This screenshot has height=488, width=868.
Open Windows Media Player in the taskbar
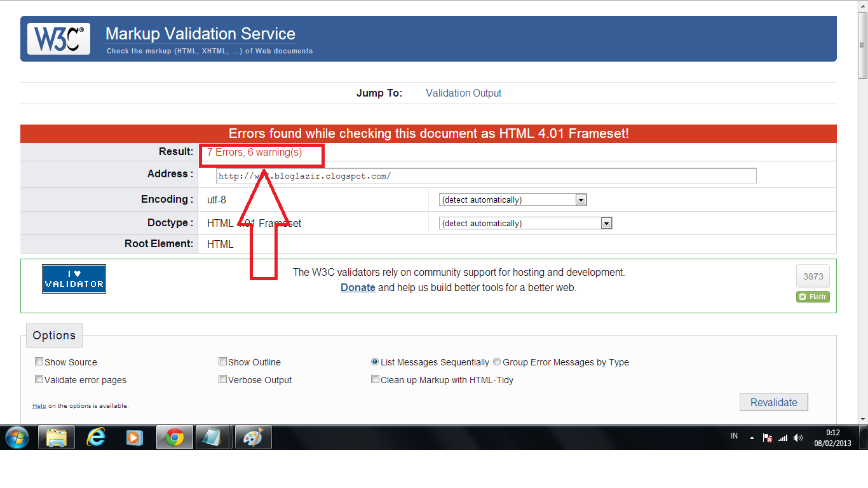coord(135,437)
